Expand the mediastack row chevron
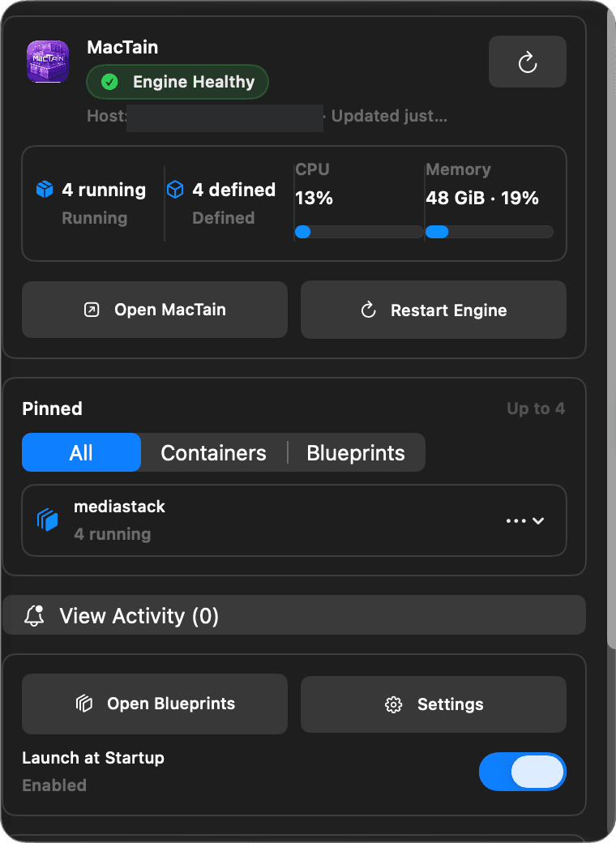 (x=538, y=520)
